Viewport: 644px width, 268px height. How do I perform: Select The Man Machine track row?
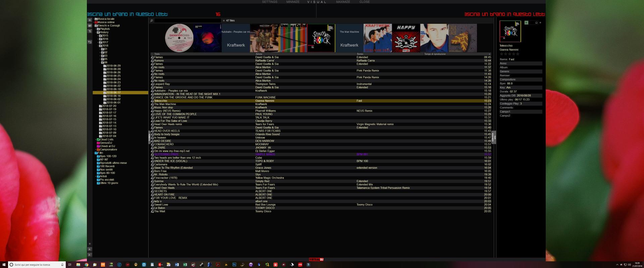pyautogui.click(x=321, y=104)
